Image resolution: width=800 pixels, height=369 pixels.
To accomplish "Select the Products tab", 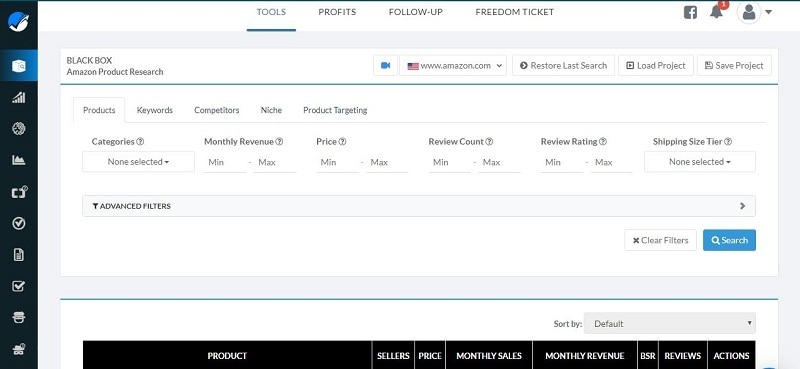I will (x=99, y=110).
